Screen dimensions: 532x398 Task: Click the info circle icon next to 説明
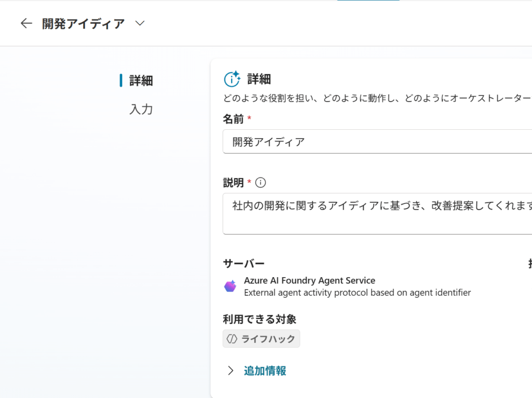pyautogui.click(x=261, y=183)
